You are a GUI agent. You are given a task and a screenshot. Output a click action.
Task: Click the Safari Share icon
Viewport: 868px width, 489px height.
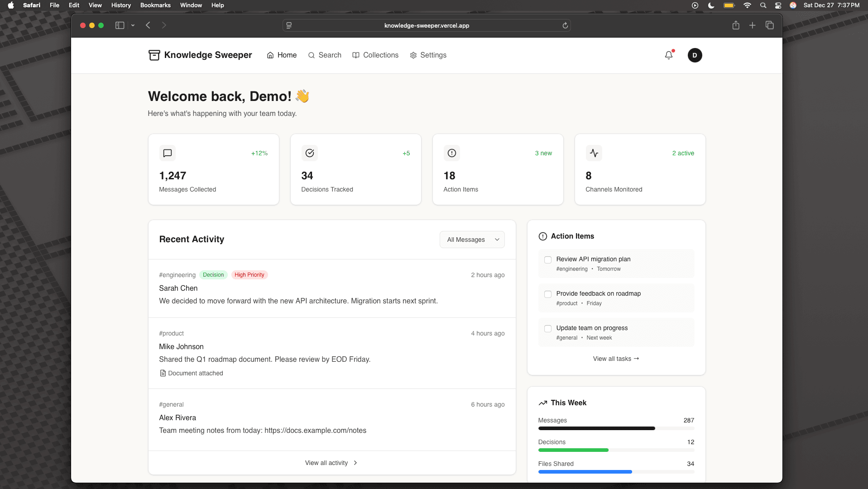pos(736,25)
